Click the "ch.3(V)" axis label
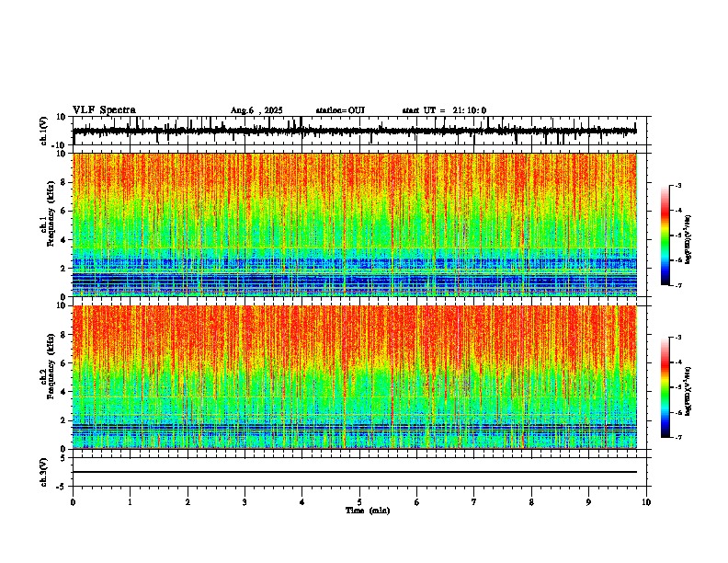The image size is (728, 563). [x=44, y=472]
